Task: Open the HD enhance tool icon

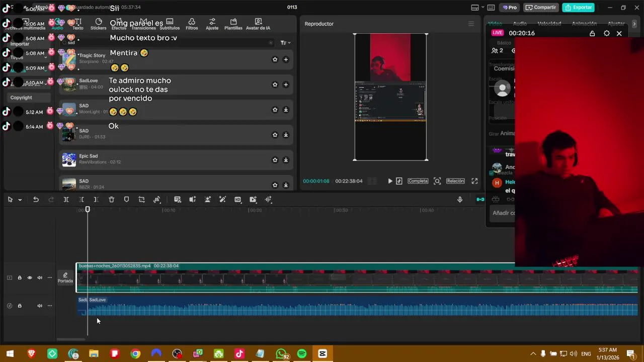Action: (x=238, y=200)
